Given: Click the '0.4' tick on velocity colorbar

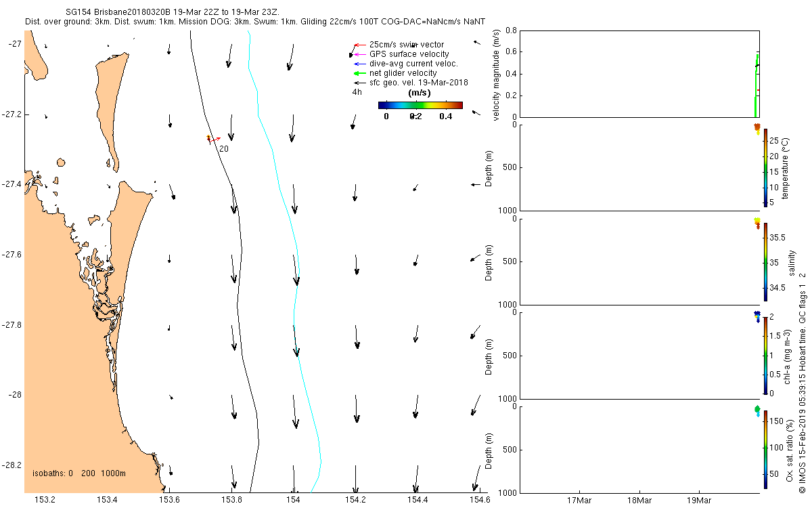Looking at the screenshot, I should (445, 116).
